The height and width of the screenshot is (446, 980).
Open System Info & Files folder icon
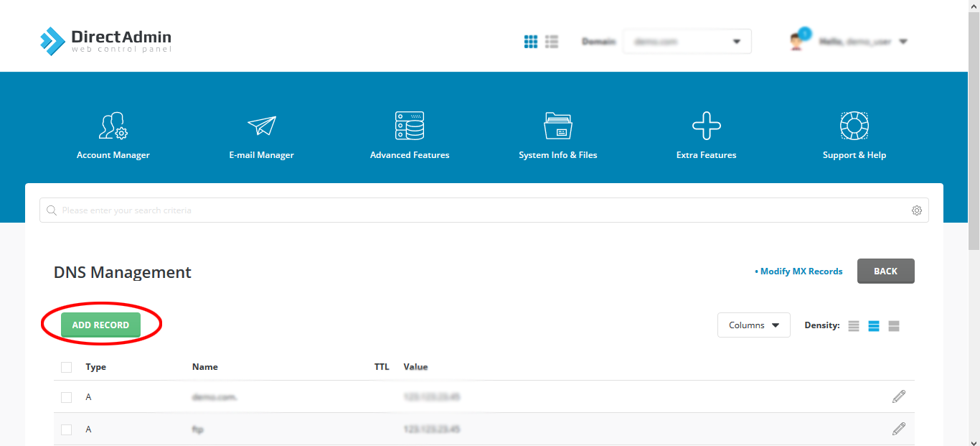point(558,126)
